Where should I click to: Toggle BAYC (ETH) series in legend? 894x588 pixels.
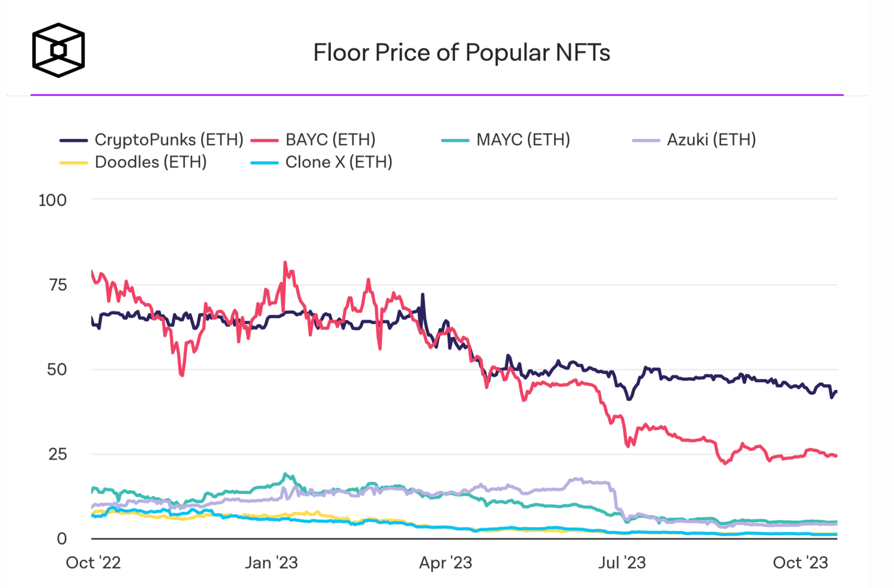coord(330,140)
